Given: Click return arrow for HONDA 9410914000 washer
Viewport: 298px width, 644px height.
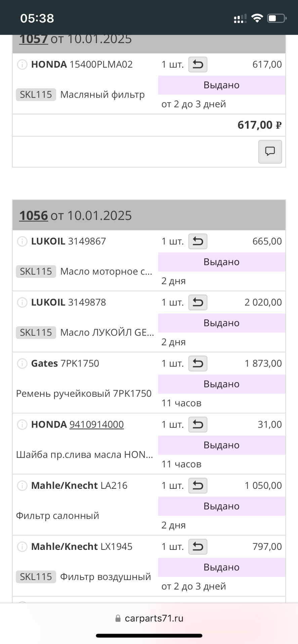Looking at the screenshot, I should 198,424.
